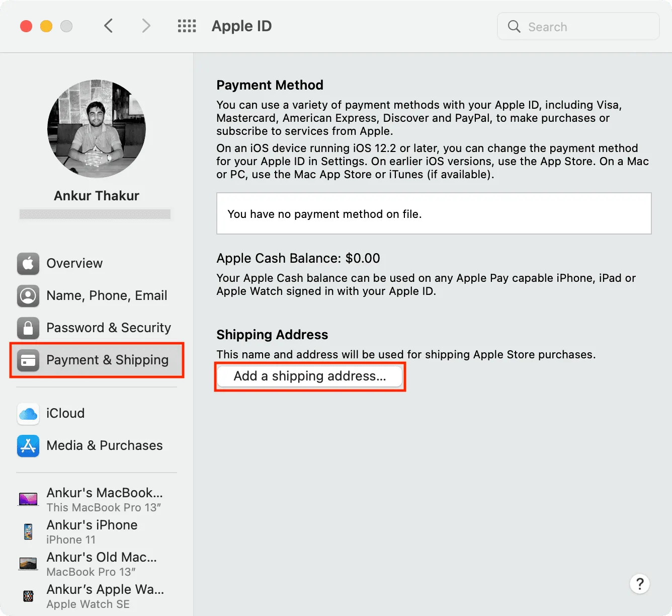
Task: Click the Apple logo Overview icon
Action: [28, 264]
